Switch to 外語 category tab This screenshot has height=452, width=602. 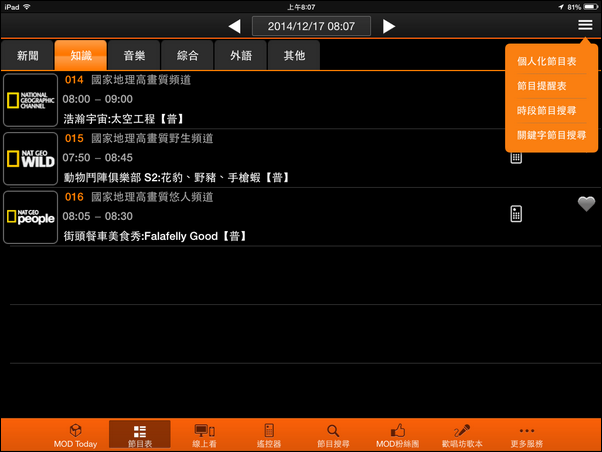241,55
